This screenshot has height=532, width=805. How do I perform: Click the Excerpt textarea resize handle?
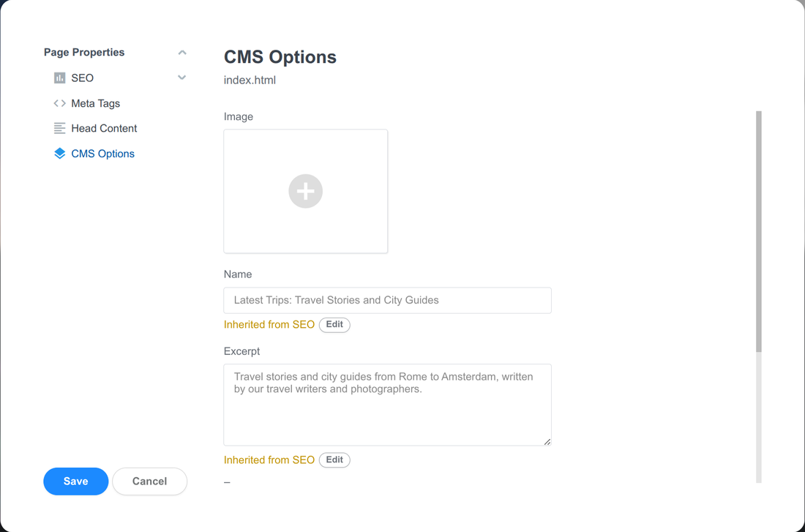click(x=547, y=441)
